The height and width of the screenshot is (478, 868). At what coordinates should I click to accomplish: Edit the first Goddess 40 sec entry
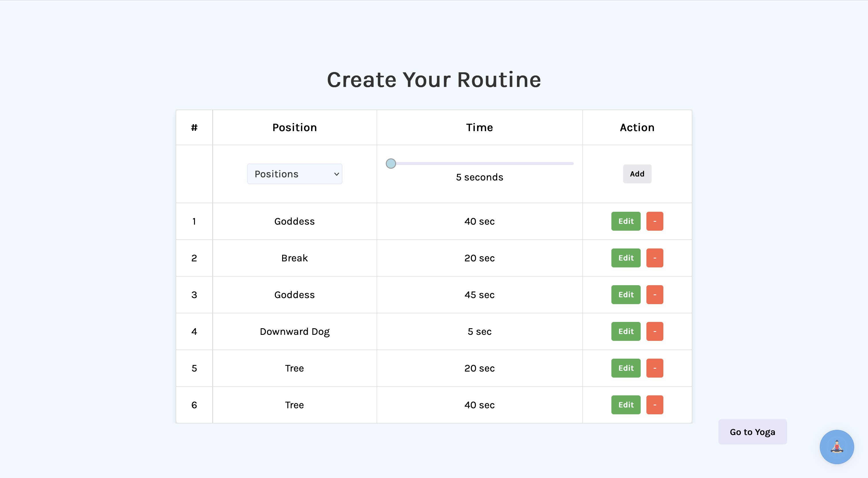pos(626,221)
